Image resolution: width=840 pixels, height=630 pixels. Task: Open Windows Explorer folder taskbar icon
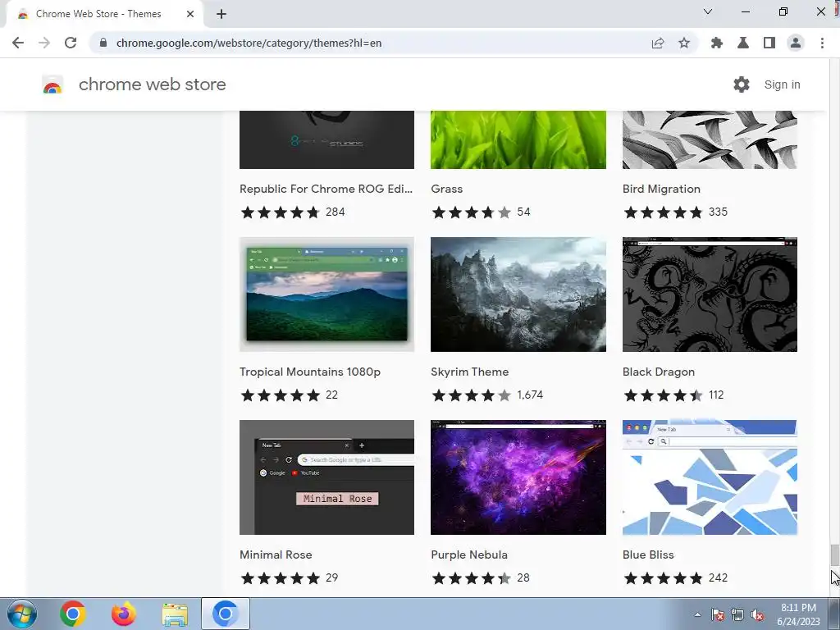[x=175, y=614]
